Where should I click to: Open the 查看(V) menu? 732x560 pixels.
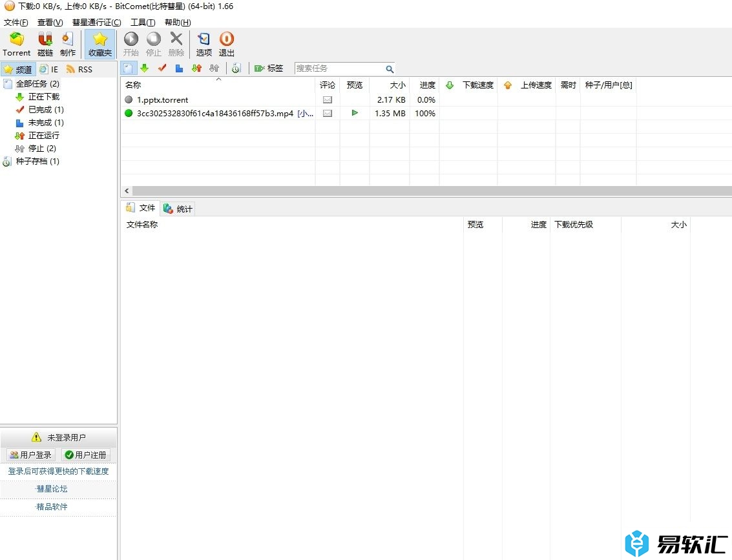coord(50,23)
